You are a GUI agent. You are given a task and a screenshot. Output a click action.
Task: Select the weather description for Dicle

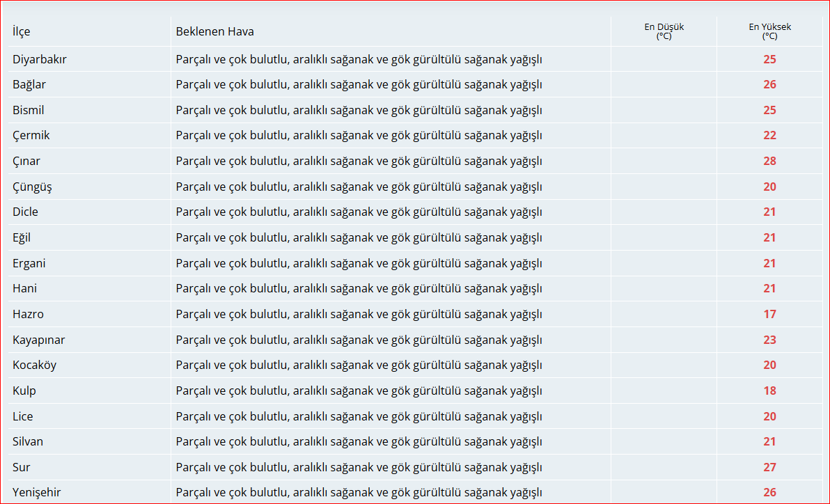click(x=359, y=212)
